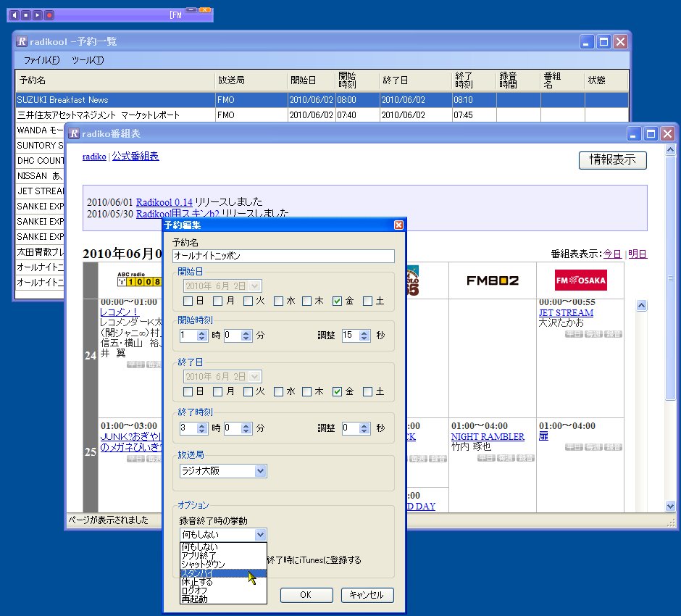Confirm the reservation with OK
This screenshot has width=681, height=616.
click(x=306, y=595)
